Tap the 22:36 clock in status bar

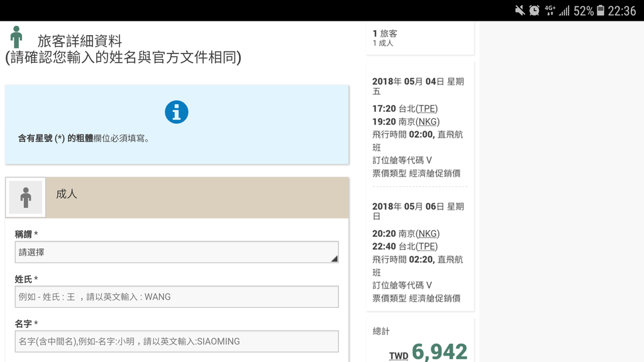[x=622, y=11]
